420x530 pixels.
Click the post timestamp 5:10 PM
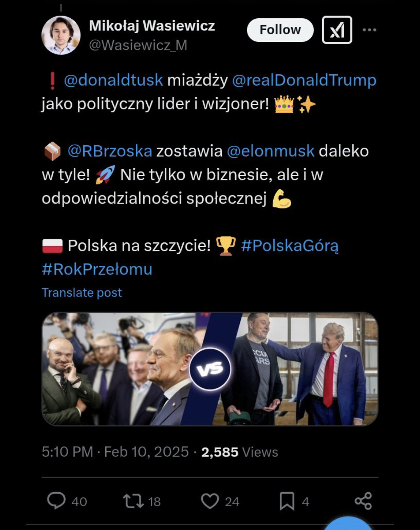pos(67,452)
